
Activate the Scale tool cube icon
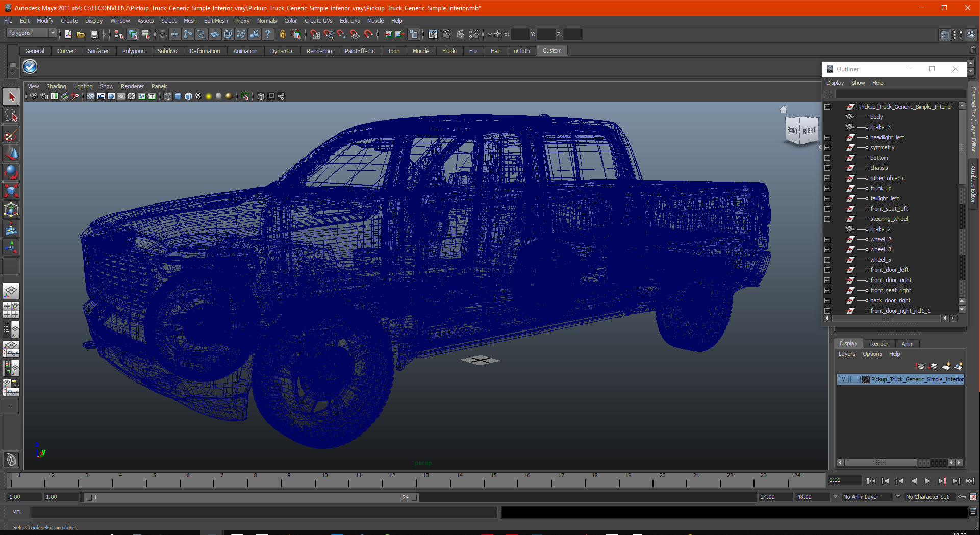[x=11, y=191]
